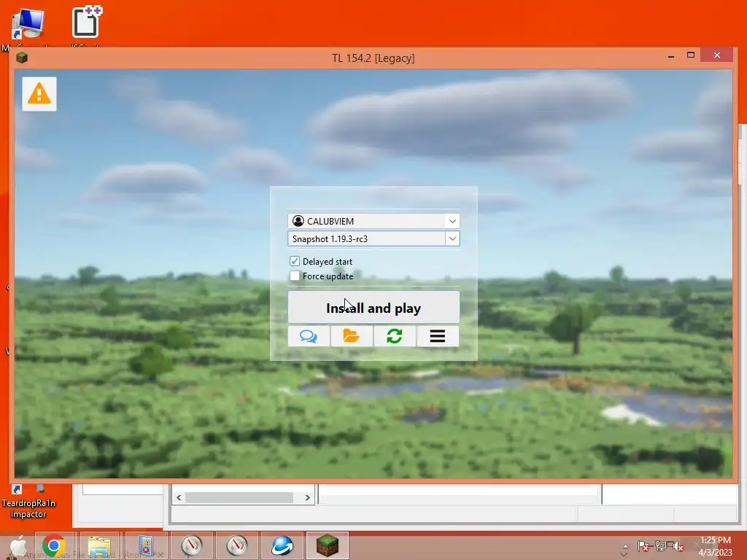Open the second Safari compass taskbar icon
Screen dimensions: 747x560
pyautogui.click(x=237, y=545)
